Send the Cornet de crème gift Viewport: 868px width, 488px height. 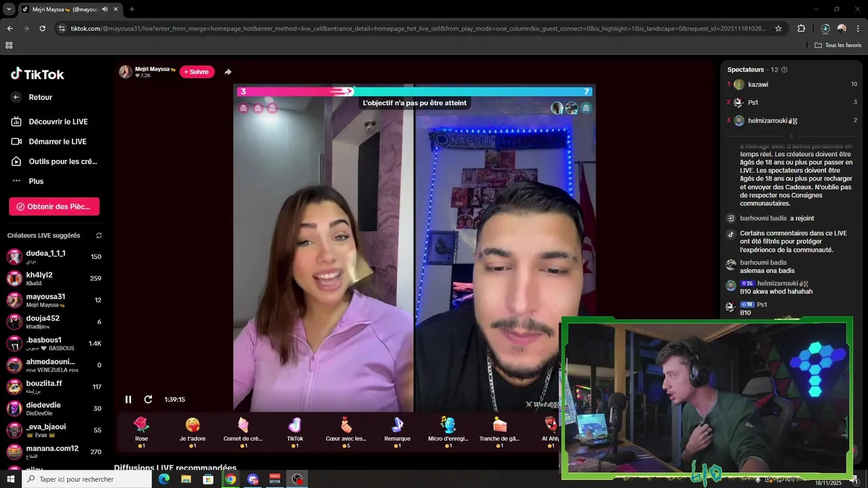pos(243,432)
